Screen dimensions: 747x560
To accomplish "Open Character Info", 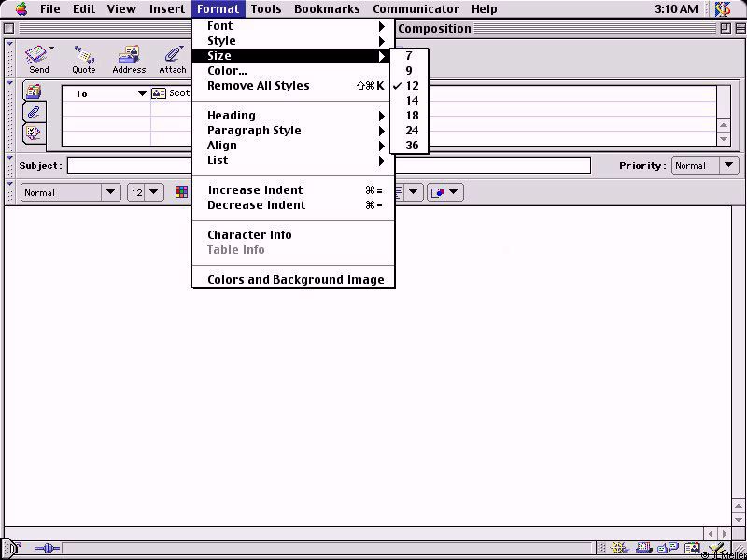I will click(293, 235).
